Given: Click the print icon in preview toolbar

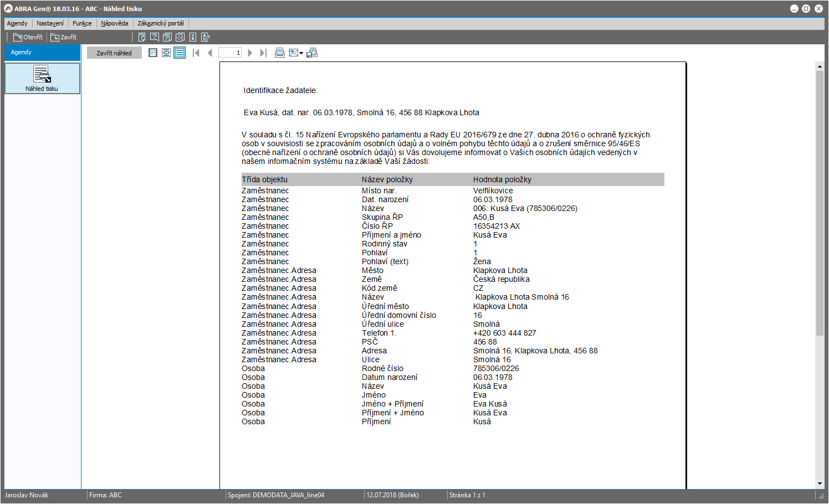Looking at the screenshot, I should 280,53.
